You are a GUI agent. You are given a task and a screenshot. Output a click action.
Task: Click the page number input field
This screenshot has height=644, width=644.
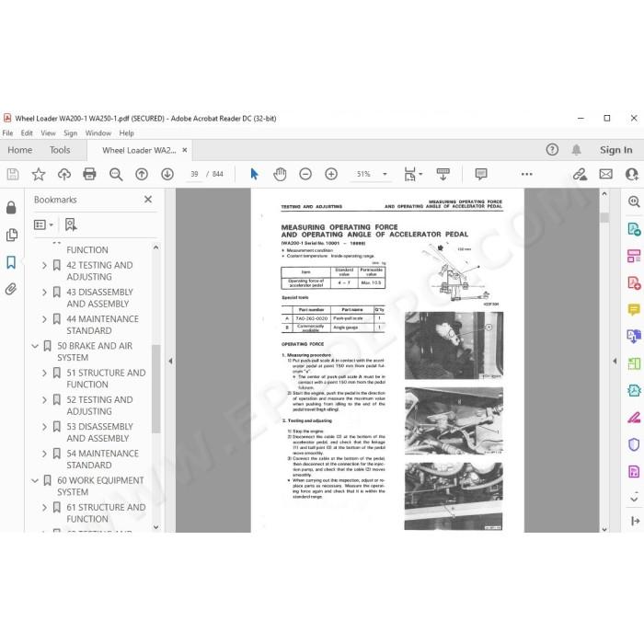coord(194,174)
